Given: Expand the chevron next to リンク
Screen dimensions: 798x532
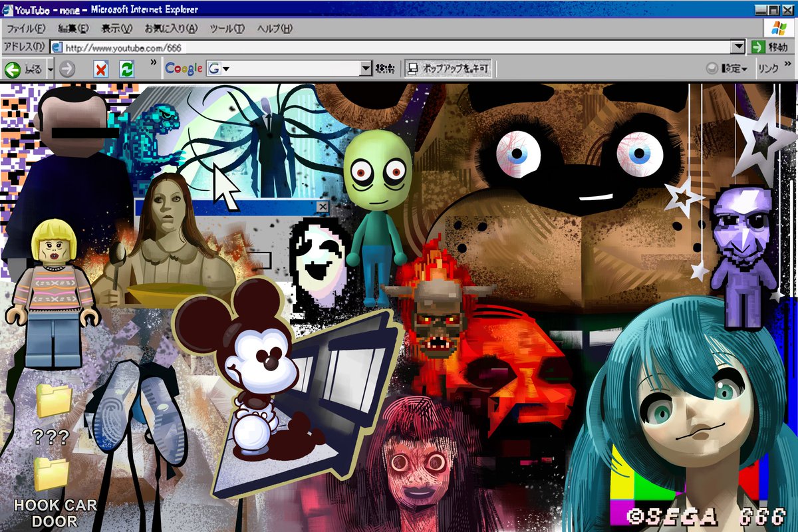Looking at the screenshot, I should tap(788, 64).
